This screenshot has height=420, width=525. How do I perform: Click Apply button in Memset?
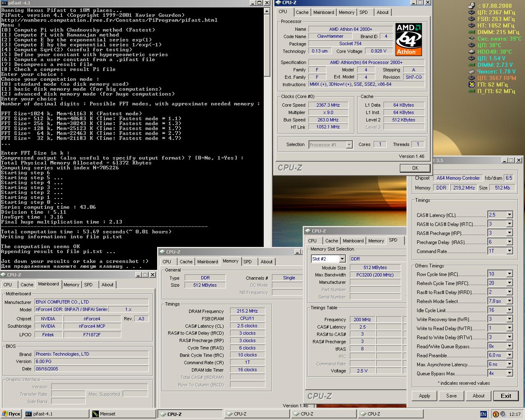tap(425, 396)
